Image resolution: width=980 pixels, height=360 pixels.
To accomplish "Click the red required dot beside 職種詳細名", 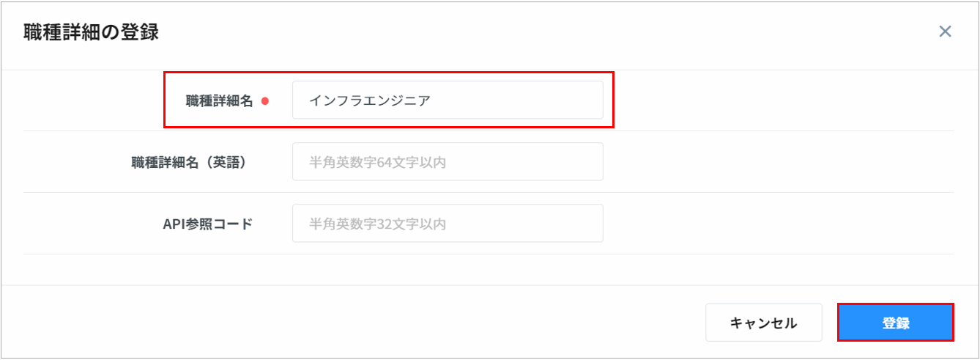I will pos(265,101).
